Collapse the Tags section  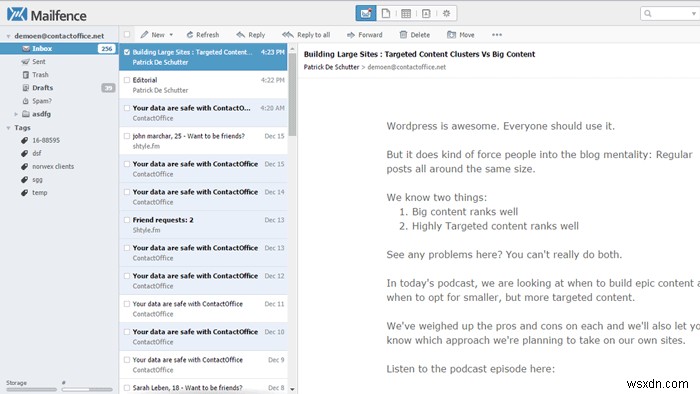[8, 128]
